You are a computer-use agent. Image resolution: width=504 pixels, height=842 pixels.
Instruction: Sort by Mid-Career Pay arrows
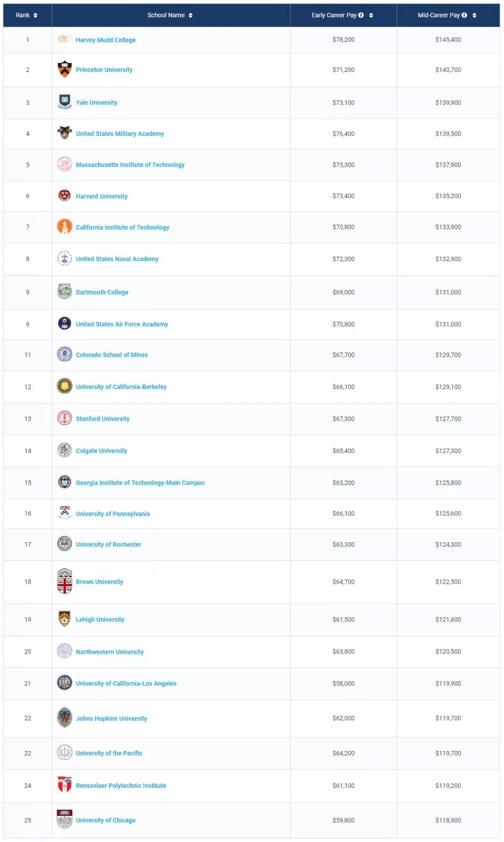[474, 15]
